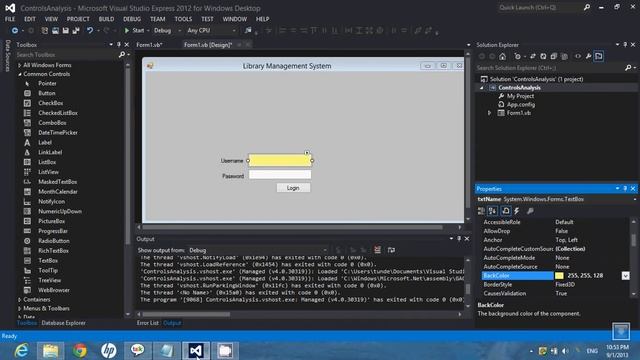Pin the Toolbox panel with auto-hide pushpin

pos(119,44)
